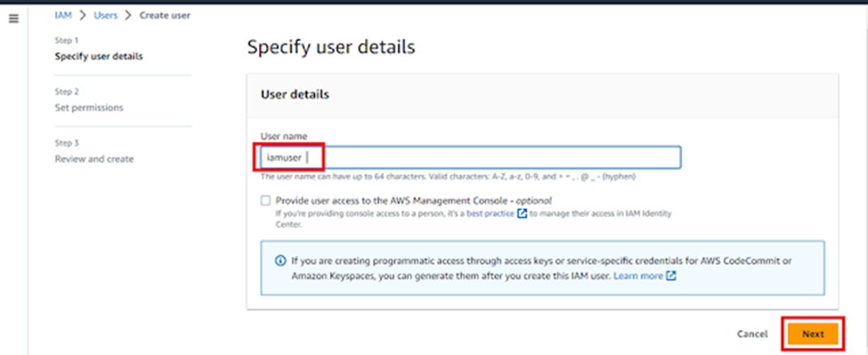
Task: Open the best practice link
Action: 491,214
